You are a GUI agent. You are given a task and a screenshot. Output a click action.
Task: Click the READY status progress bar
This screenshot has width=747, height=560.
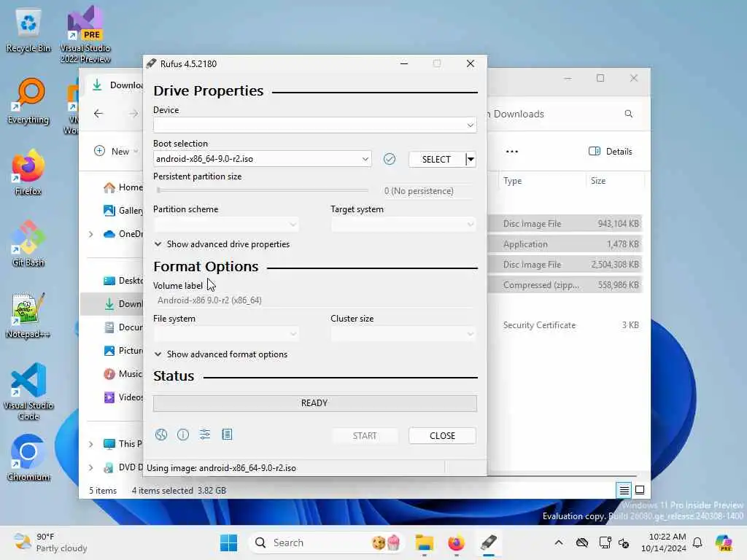315,403
